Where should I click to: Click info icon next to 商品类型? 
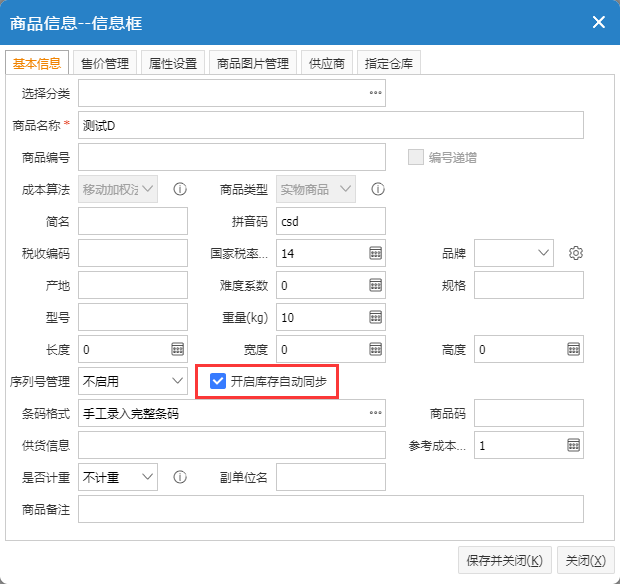(x=378, y=189)
